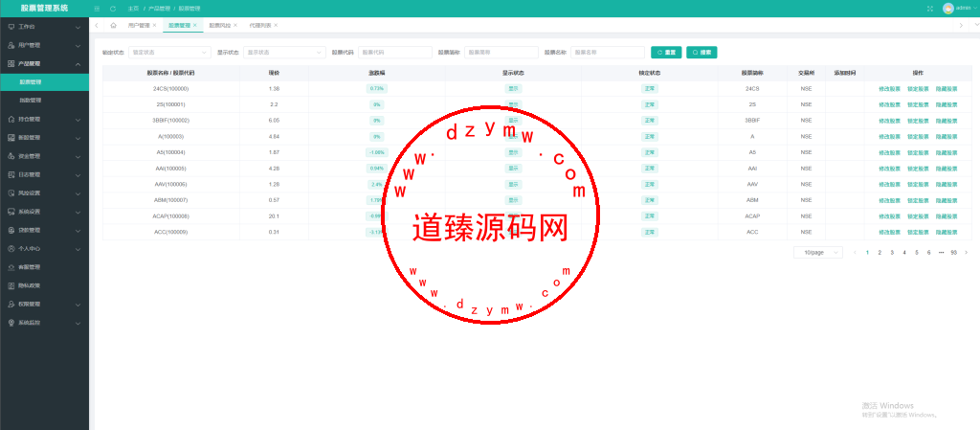Switch to the 股票风控 tab
Screen dimensions: 980x430
[219, 25]
